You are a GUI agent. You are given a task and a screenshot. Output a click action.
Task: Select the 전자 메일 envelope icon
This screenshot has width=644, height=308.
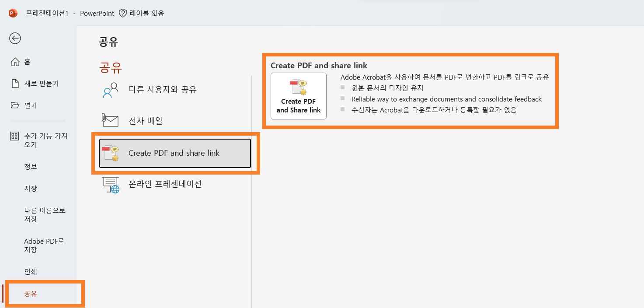[x=110, y=119]
